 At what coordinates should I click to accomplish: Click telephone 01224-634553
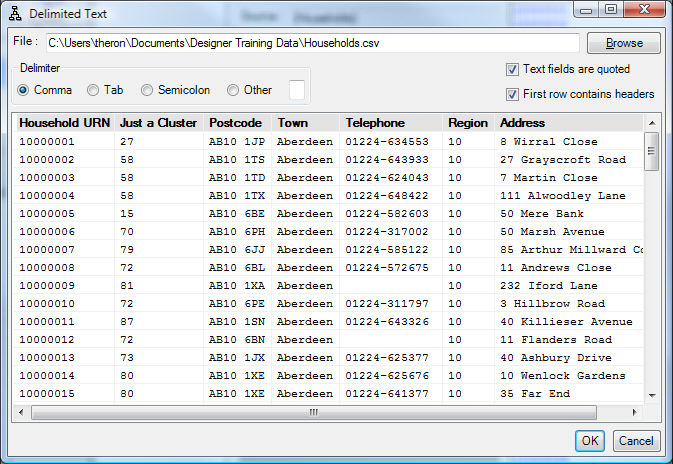pos(387,142)
